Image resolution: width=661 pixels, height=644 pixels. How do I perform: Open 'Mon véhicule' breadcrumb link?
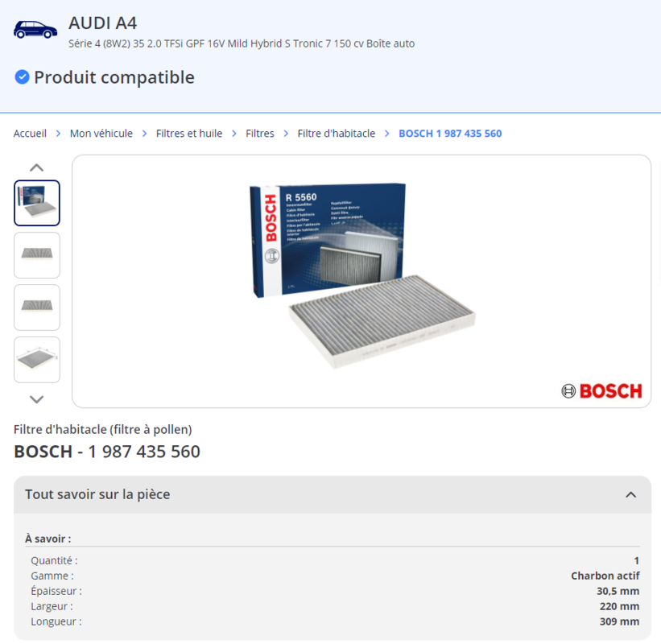101,134
